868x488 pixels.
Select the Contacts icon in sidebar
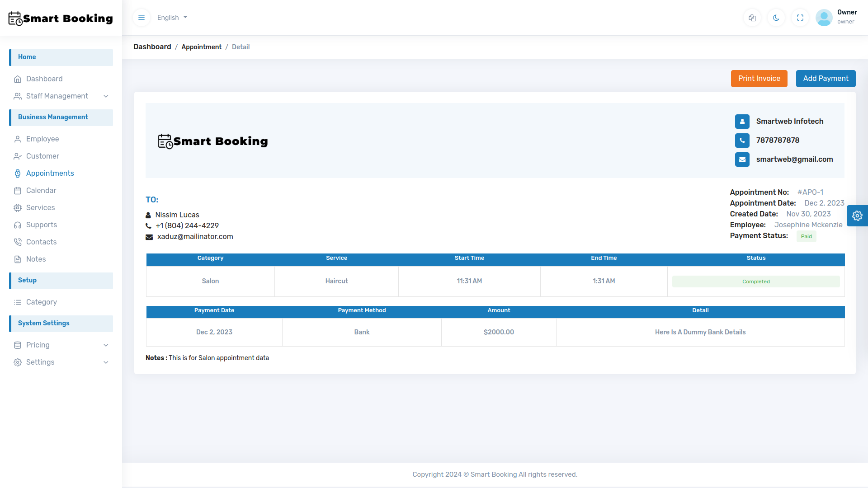(x=18, y=242)
